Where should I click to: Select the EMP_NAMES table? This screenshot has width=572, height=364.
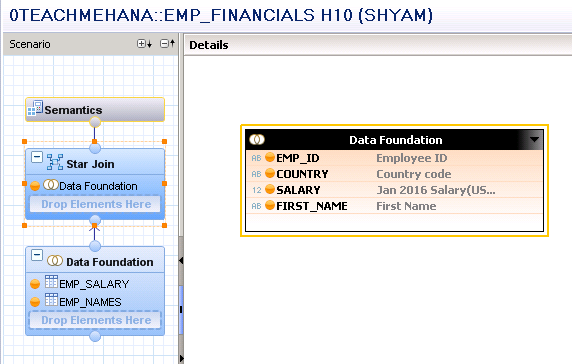[90, 302]
